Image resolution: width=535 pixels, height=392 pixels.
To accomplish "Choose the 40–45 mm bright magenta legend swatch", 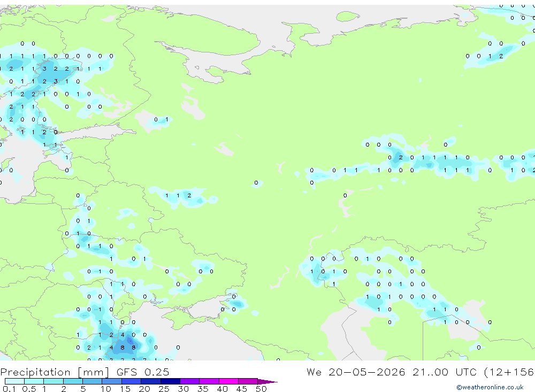I will point(228,381).
